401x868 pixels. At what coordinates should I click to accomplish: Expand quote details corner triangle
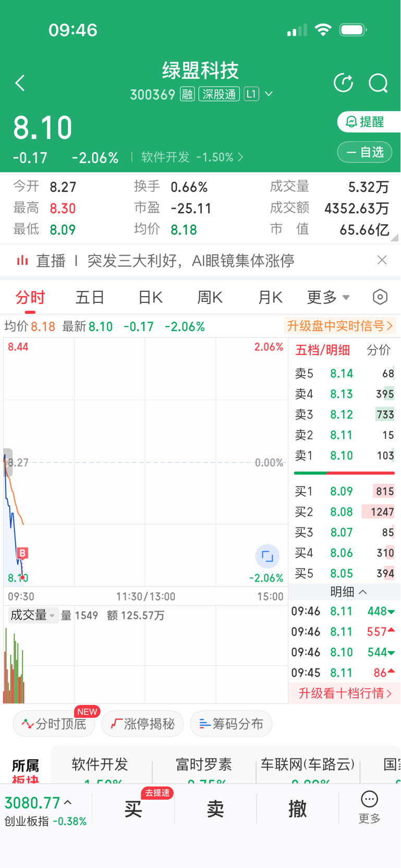point(394,237)
